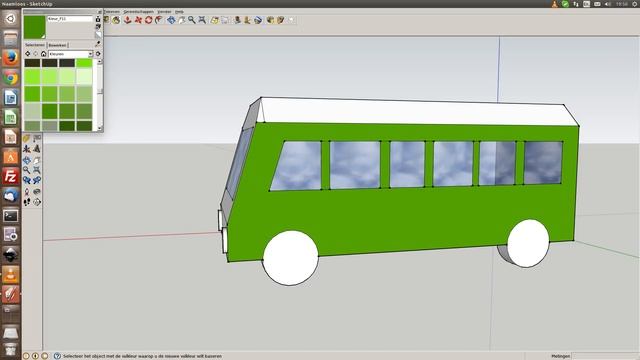
Task: Select the Zoom magnifier in top toolbar
Action: pos(191,20)
